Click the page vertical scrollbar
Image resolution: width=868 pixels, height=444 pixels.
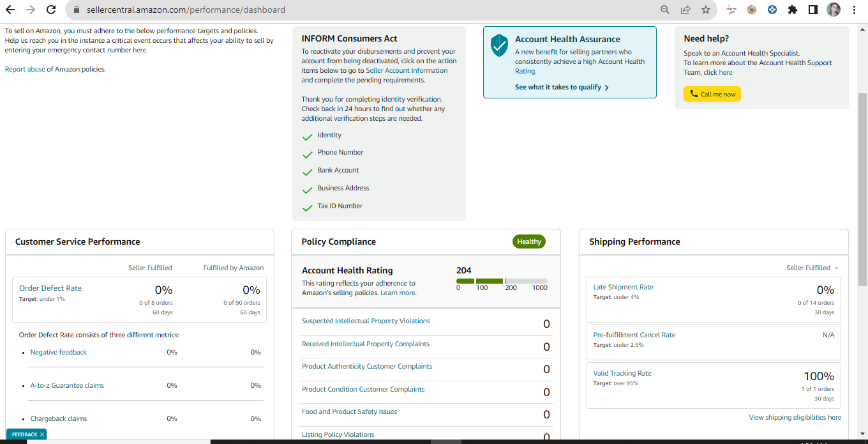tap(862, 188)
